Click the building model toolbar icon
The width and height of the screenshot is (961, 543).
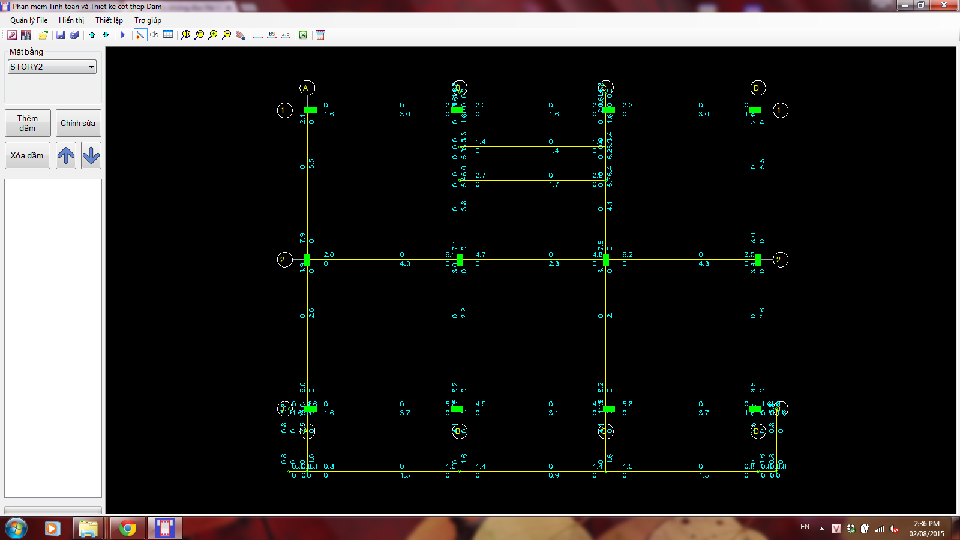(26, 35)
